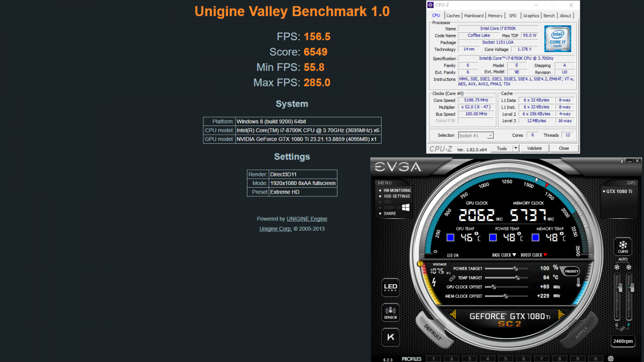644x362 pixels.
Task: Click the yellow lightning voltage icon on the gauge rim
Action: point(420,263)
